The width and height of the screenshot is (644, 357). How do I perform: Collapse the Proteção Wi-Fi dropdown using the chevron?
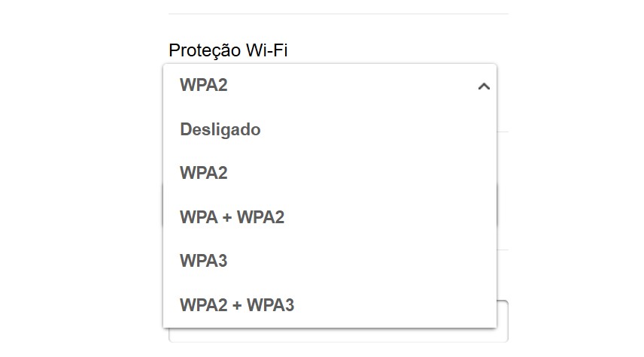tap(484, 86)
